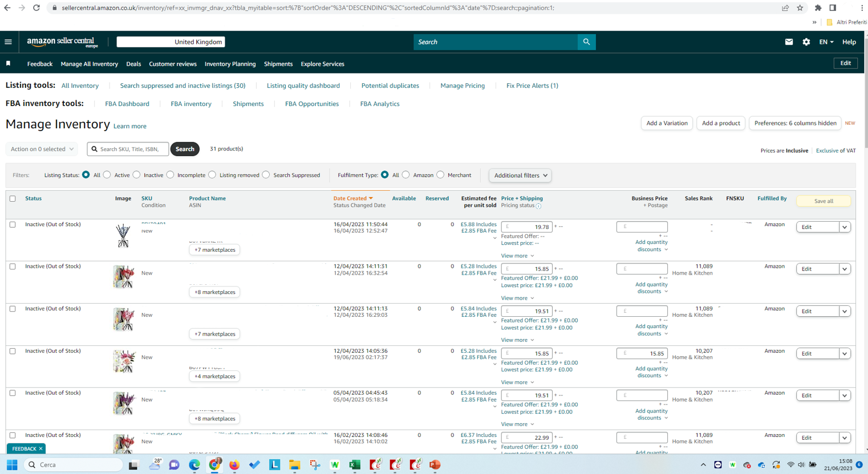Open Explore Services menu item
Viewport: 868px width, 474px height.
click(x=323, y=64)
